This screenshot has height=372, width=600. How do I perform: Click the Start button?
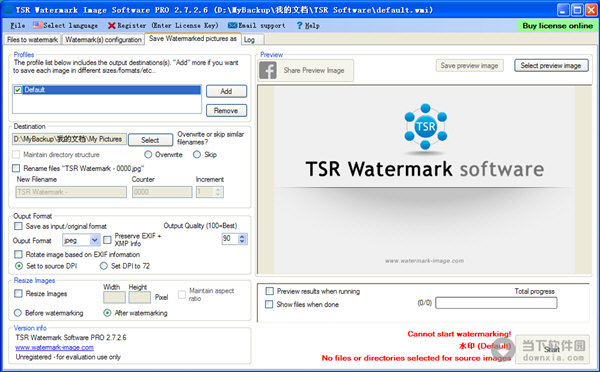click(x=552, y=349)
